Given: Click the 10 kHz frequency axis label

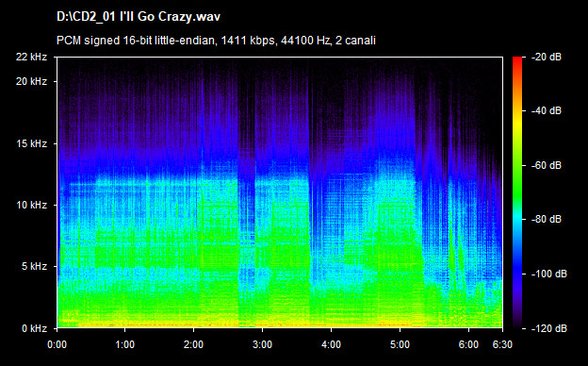Looking at the screenshot, I should (31, 205).
